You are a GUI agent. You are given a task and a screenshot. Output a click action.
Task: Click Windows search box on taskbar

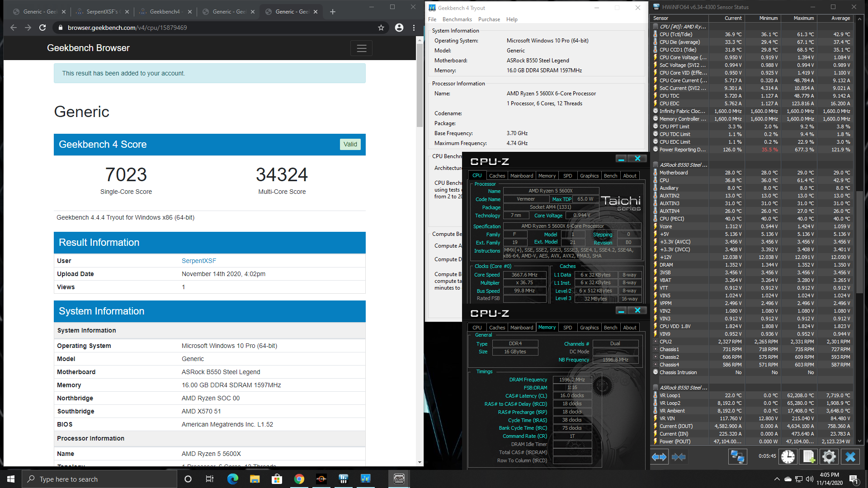pyautogui.click(x=99, y=479)
